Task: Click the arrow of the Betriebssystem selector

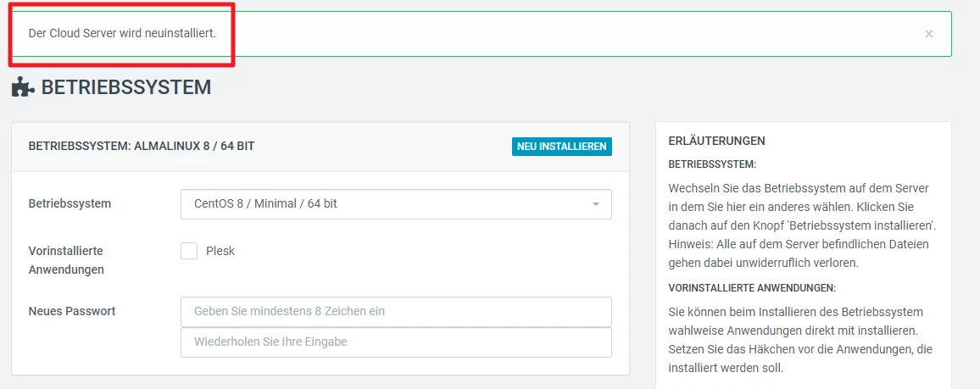Action: coord(595,204)
